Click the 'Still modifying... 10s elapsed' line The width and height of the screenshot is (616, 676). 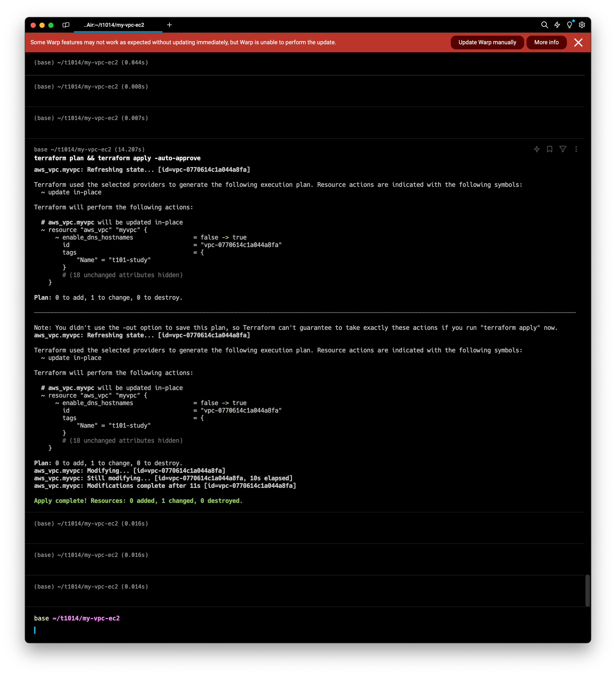[163, 478]
